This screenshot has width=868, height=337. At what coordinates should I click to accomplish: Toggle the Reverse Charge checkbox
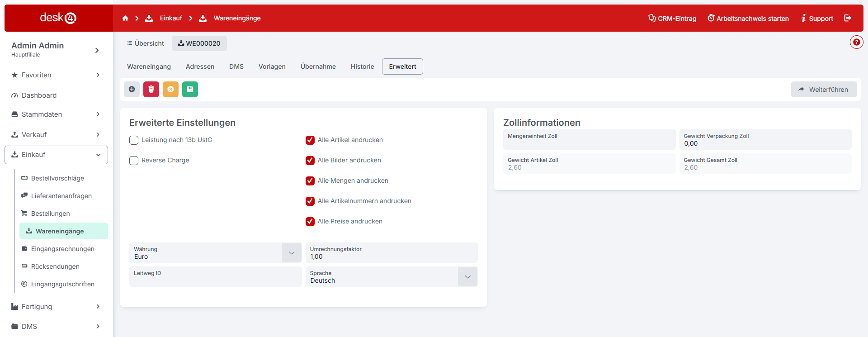pos(134,161)
